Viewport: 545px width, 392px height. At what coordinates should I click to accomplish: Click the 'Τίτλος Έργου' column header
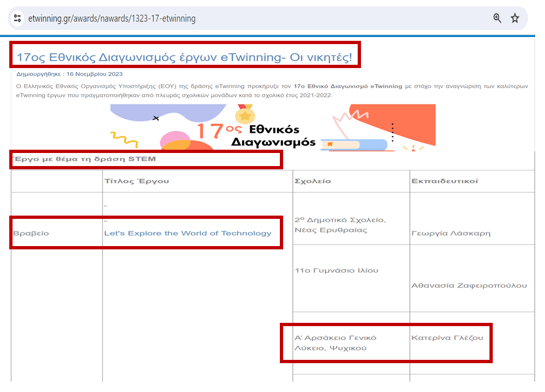pos(136,181)
